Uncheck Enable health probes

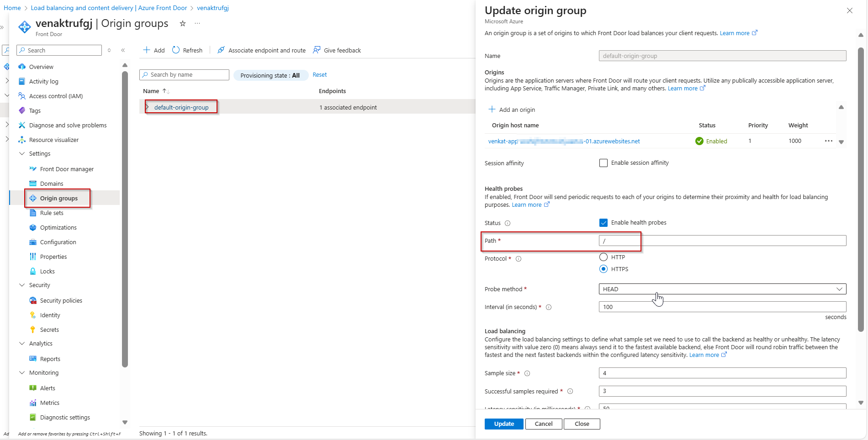click(603, 223)
